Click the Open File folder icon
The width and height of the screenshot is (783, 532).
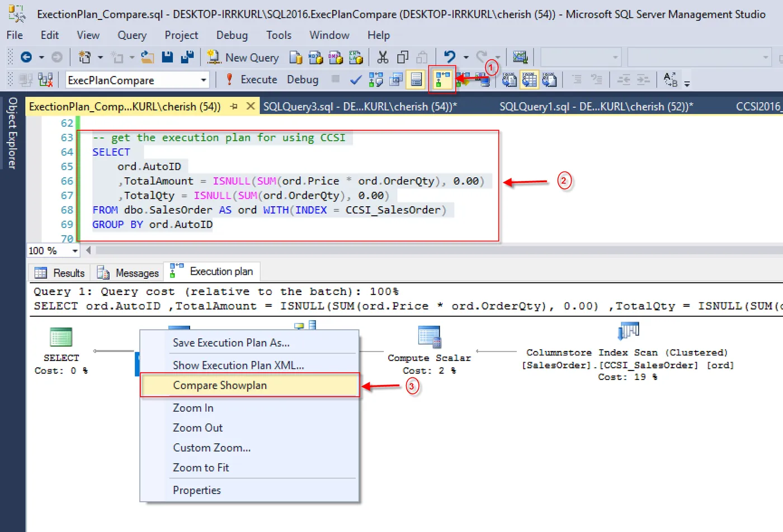tap(147, 57)
